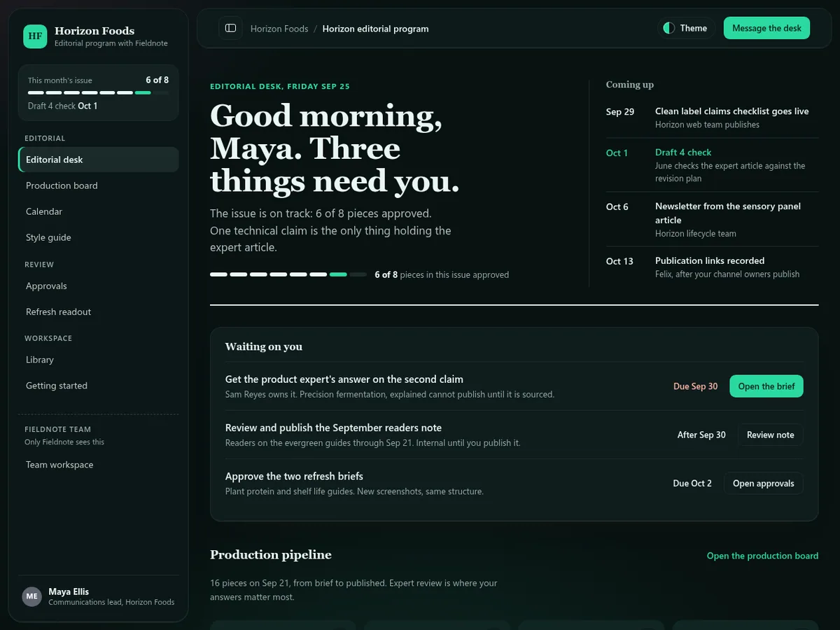Click the Waiting on you heading
The width and height of the screenshot is (840, 630).
coord(264,346)
